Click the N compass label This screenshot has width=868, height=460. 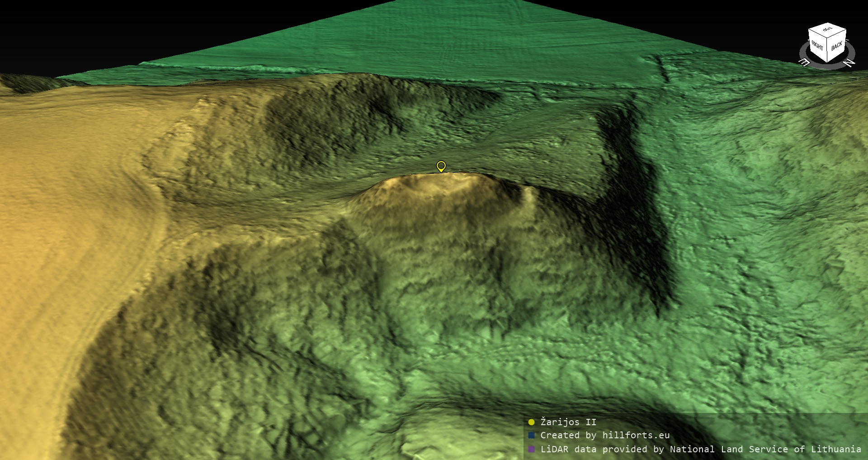pyautogui.click(x=849, y=62)
